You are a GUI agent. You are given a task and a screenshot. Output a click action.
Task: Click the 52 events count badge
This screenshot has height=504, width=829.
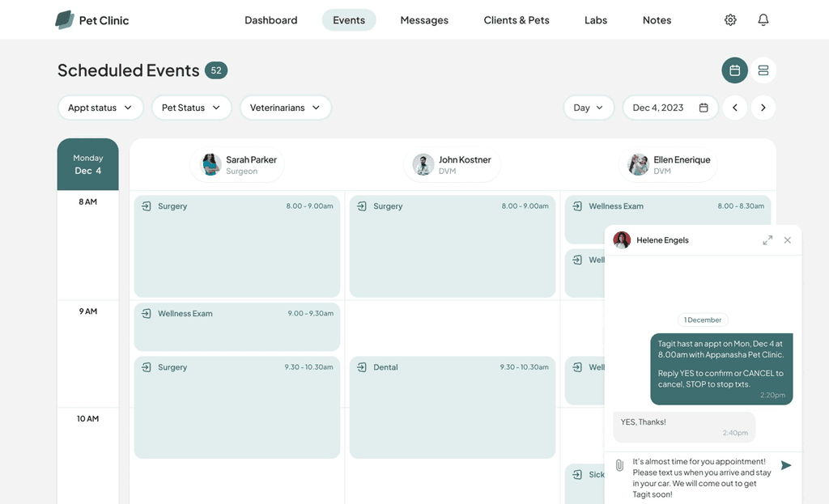[x=216, y=70]
